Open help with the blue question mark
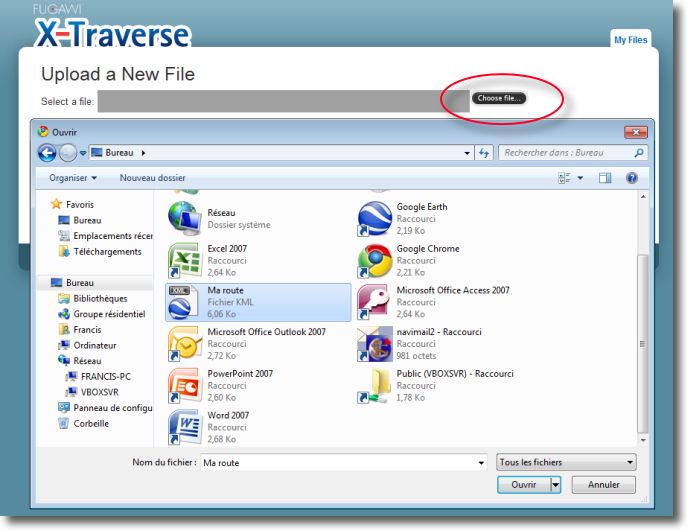Viewport: 687px width, 530px height. (x=632, y=178)
